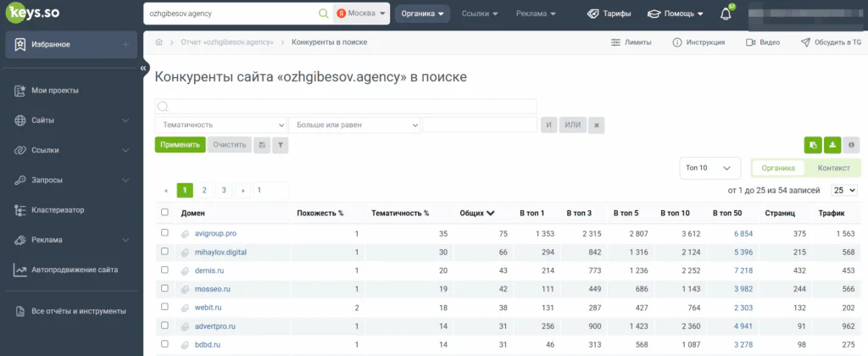Image resolution: width=868 pixels, height=356 pixels.
Task: Click the Кластеризатор sidebar icon
Action: (20, 210)
